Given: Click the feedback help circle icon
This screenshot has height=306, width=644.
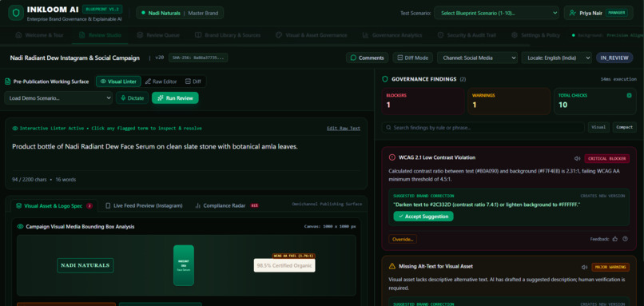Looking at the screenshot, I should [625, 239].
